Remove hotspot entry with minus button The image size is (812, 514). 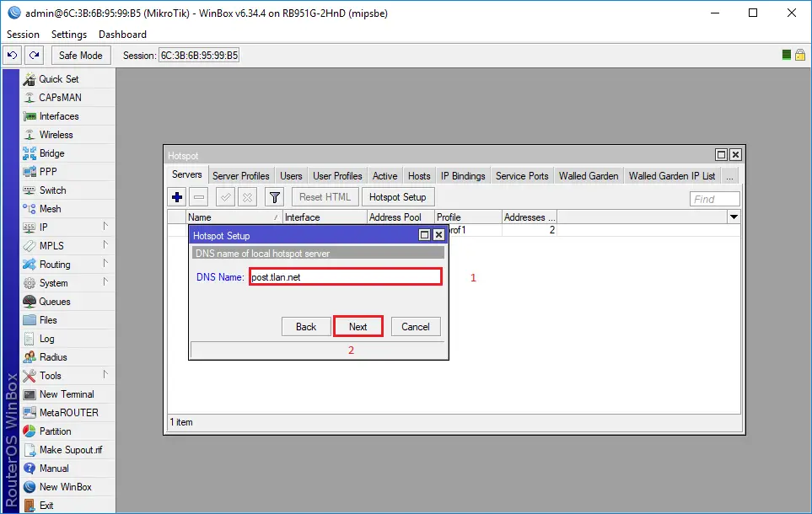pyautogui.click(x=199, y=197)
